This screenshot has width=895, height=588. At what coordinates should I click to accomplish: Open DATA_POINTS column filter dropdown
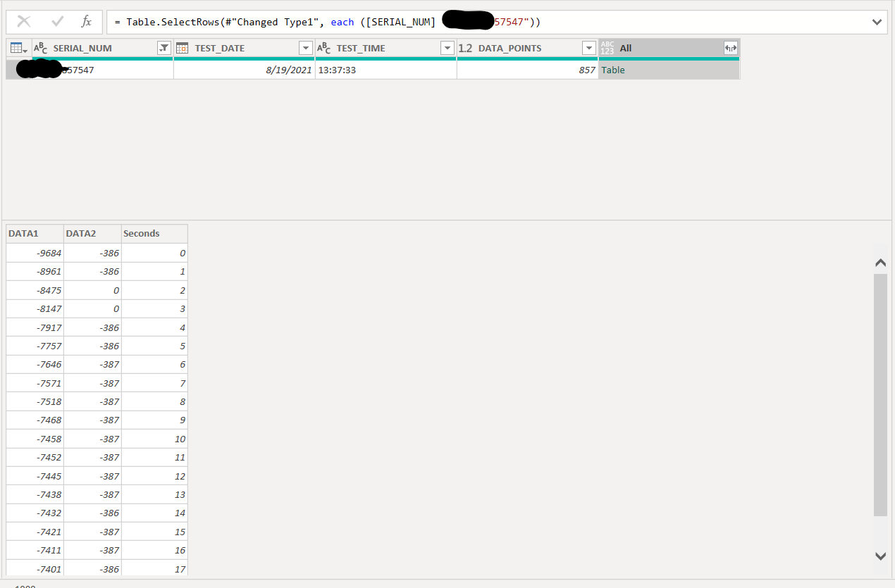tap(590, 48)
